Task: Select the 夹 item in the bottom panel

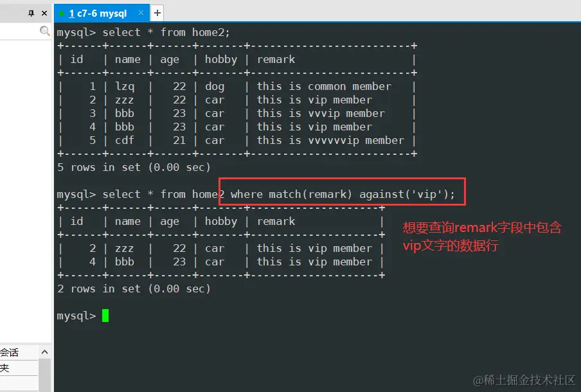Action: (4, 368)
